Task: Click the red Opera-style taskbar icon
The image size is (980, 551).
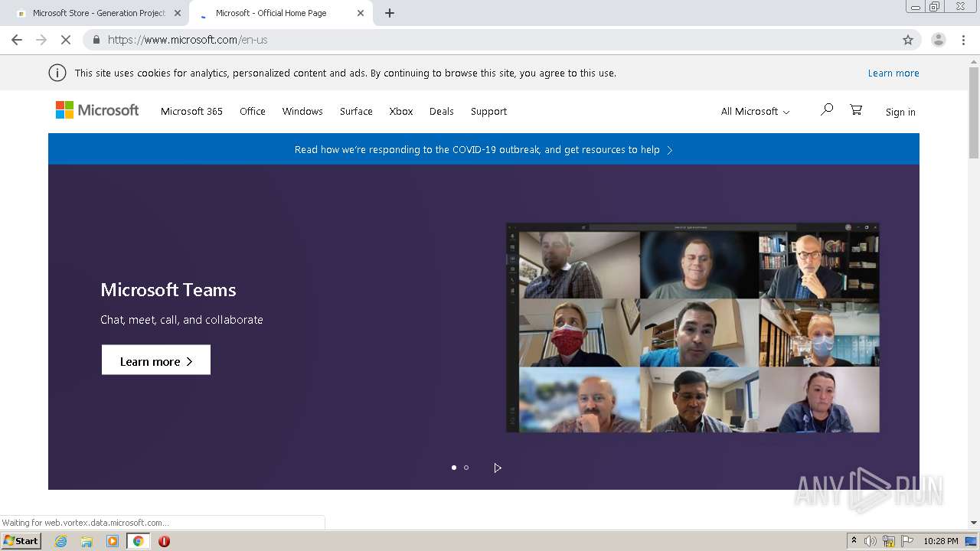Action: coord(164,541)
